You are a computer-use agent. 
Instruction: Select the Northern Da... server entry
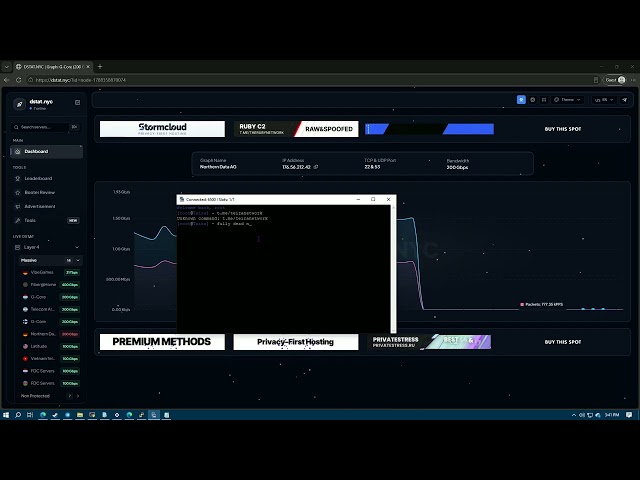51,334
